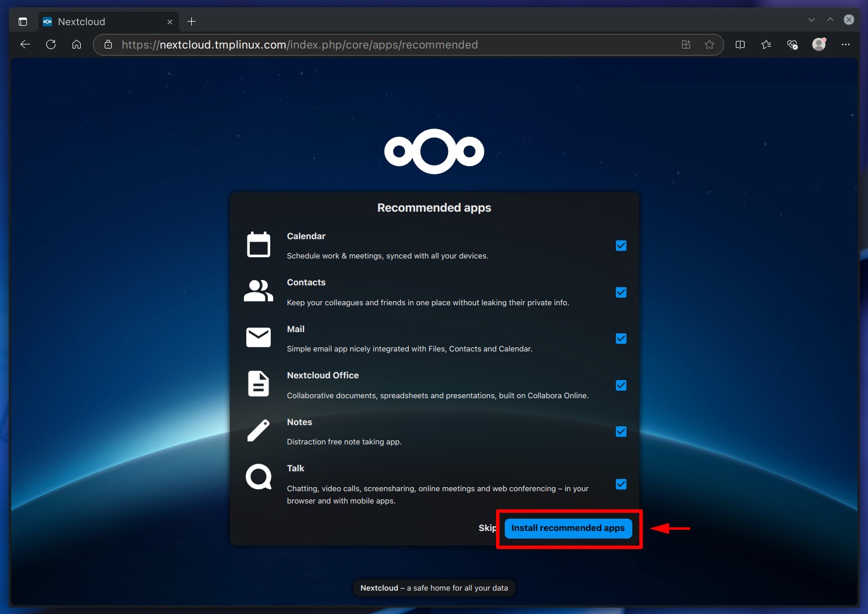This screenshot has width=868, height=614.
Task: Click the upward chevron in the title bar
Action: [830, 20]
